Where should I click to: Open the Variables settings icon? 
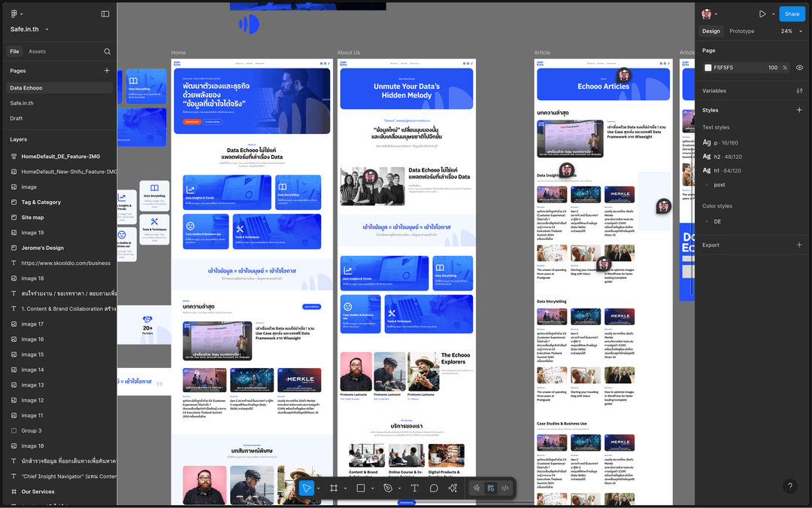pos(799,91)
